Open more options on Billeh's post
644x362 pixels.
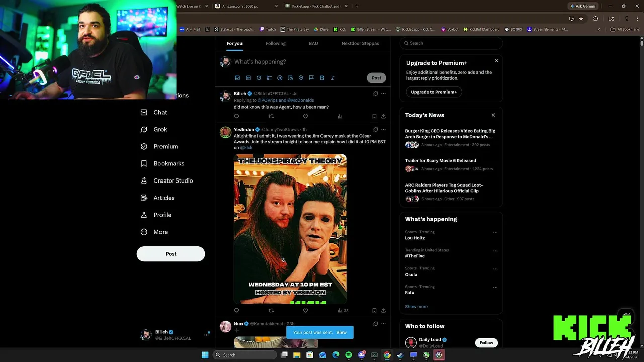coord(383,93)
